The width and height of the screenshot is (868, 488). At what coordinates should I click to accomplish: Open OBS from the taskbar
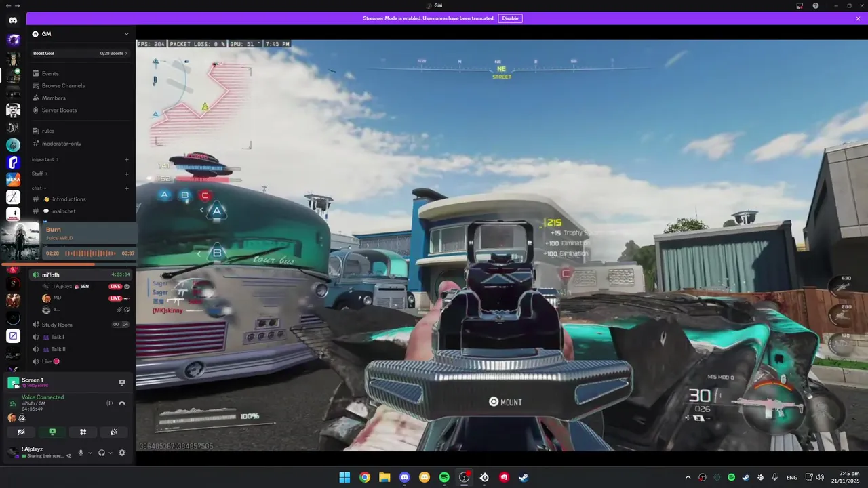point(465,477)
